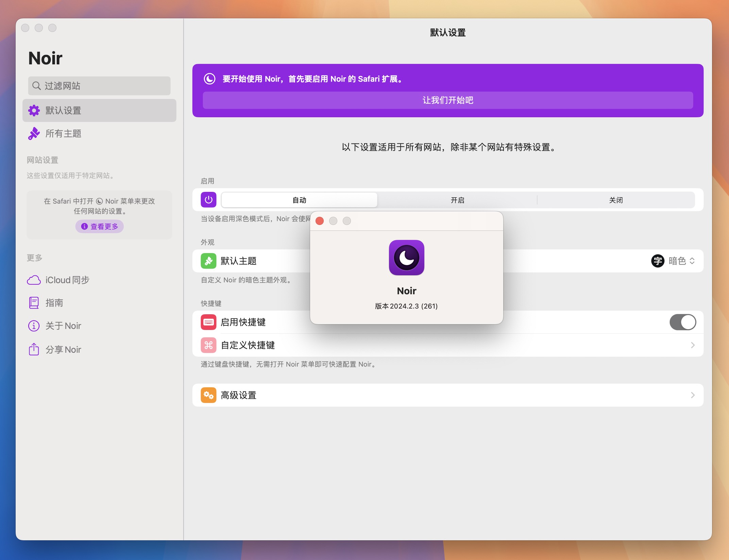The width and height of the screenshot is (729, 560).
Task: Click the banner text about Safari 扩展
Action: [313, 79]
